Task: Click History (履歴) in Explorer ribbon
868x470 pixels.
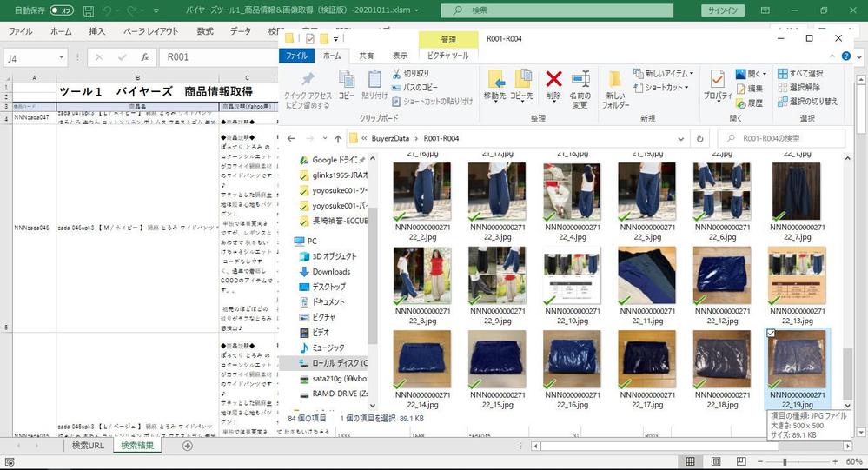Action: pyautogui.click(x=750, y=103)
